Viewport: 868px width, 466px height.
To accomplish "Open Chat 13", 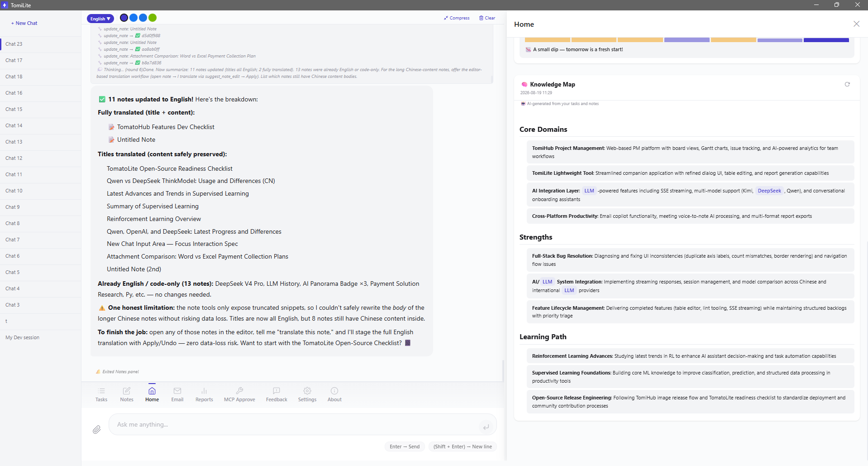I will [41, 142].
